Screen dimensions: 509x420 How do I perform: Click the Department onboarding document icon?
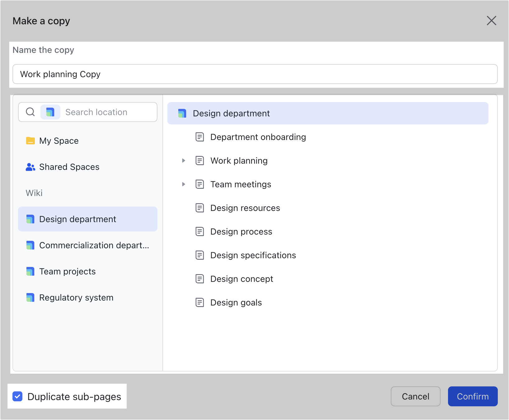click(200, 137)
